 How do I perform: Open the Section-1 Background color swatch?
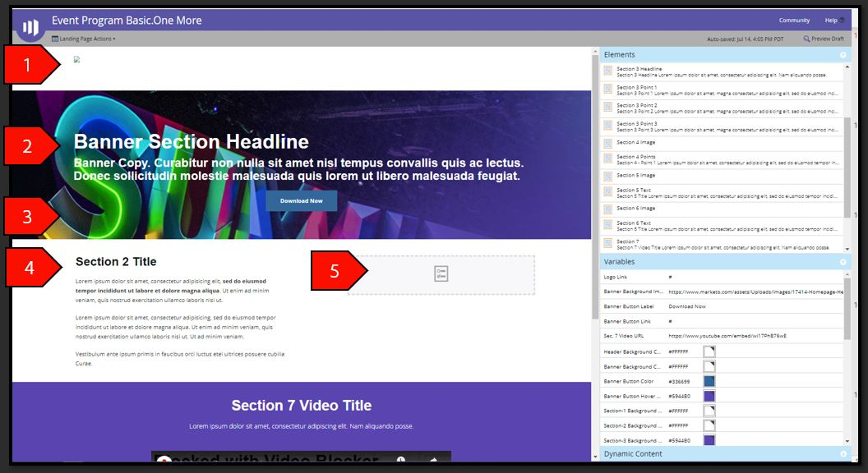pyautogui.click(x=709, y=411)
